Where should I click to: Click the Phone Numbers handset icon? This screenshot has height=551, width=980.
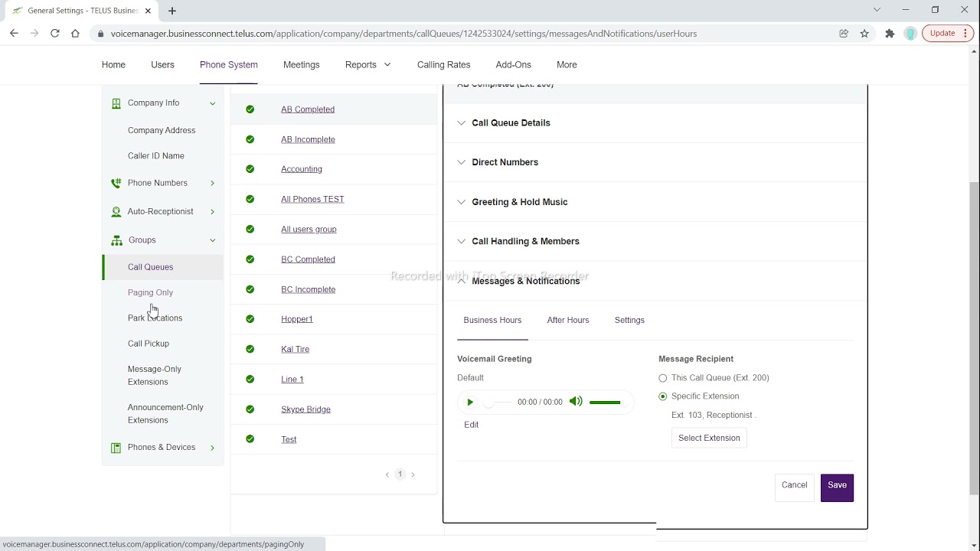point(116,183)
